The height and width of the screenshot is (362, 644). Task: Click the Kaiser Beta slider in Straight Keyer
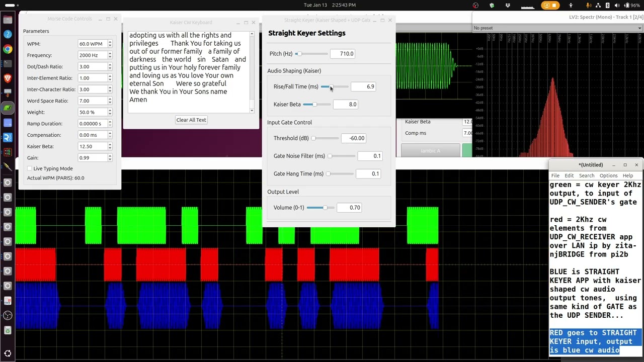tap(317, 104)
